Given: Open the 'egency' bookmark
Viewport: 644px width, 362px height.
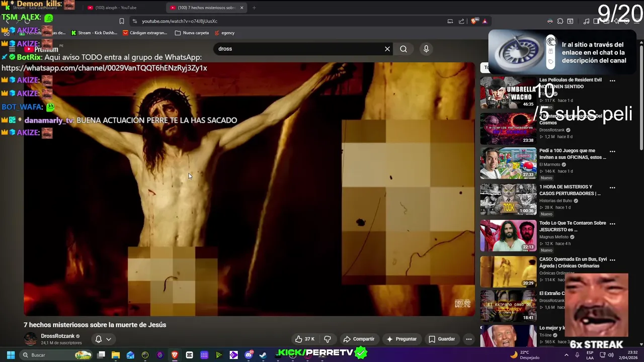Looking at the screenshot, I should [224, 33].
